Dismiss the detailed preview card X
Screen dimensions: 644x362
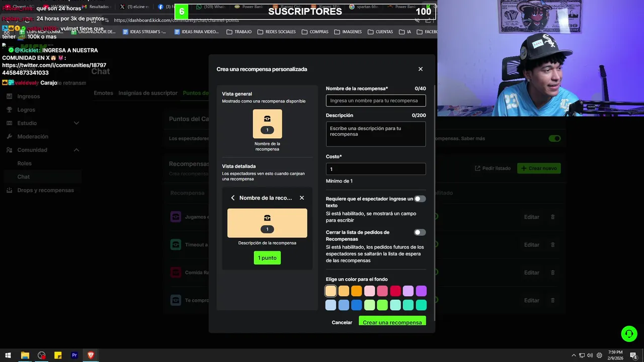point(302,198)
